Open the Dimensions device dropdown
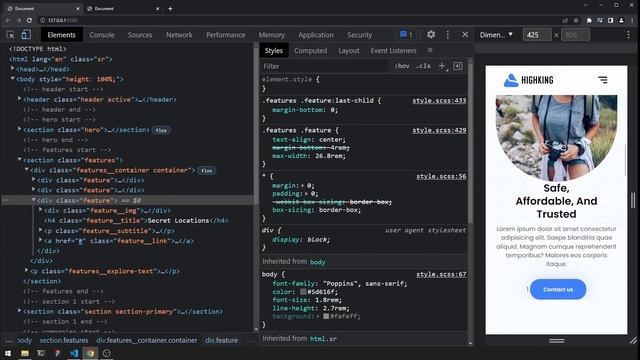This screenshot has width=640, height=360. tap(496, 35)
